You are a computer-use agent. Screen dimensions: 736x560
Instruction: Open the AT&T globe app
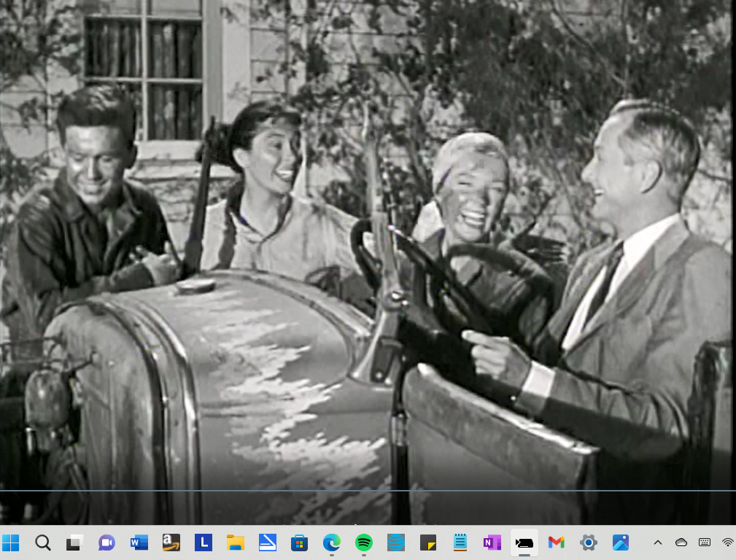[x=395, y=542]
